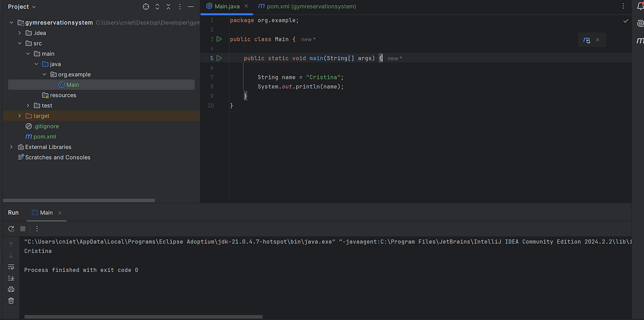The height and width of the screenshot is (320, 644).
Task: Toggle scroll-to-end in the console
Action: (x=11, y=278)
